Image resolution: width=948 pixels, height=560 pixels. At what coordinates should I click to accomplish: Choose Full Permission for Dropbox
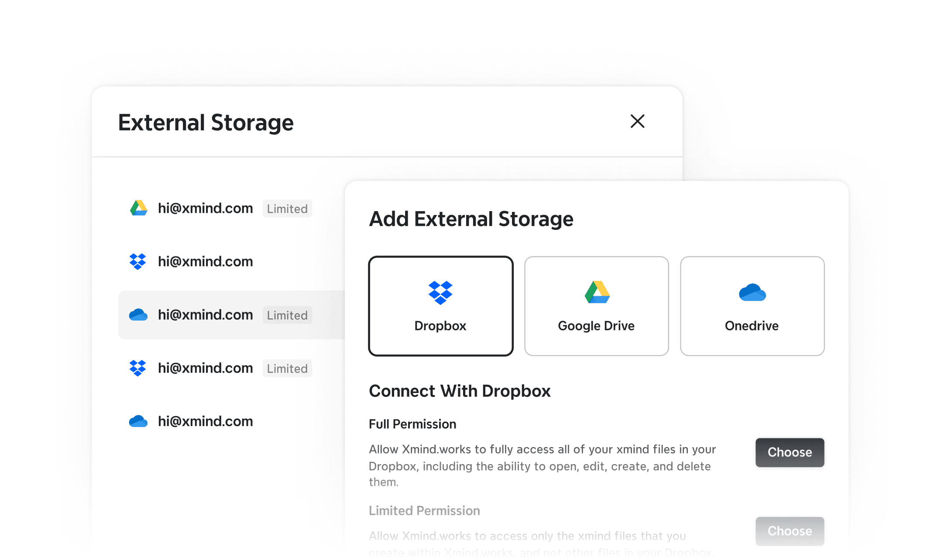pyautogui.click(x=790, y=452)
